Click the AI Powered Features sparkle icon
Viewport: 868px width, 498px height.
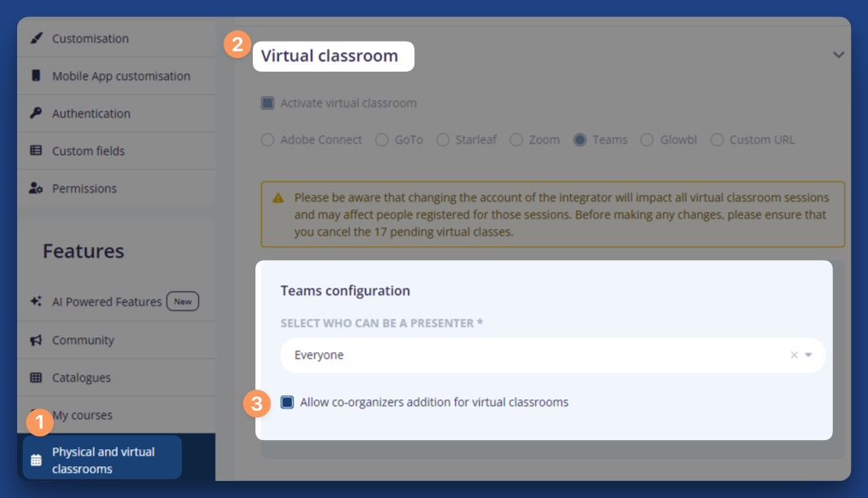tap(36, 302)
